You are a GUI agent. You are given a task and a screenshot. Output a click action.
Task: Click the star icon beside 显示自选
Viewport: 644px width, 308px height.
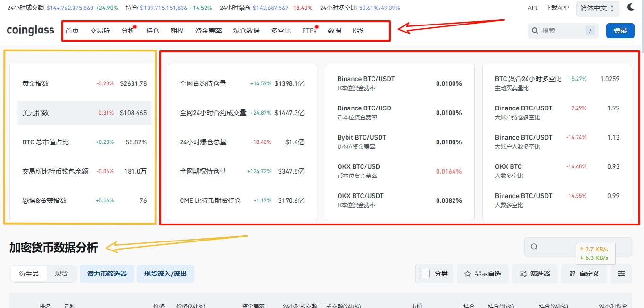pos(467,274)
